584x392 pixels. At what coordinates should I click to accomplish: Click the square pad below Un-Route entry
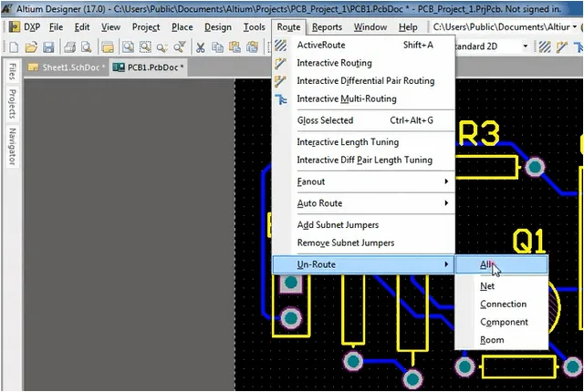point(291,283)
